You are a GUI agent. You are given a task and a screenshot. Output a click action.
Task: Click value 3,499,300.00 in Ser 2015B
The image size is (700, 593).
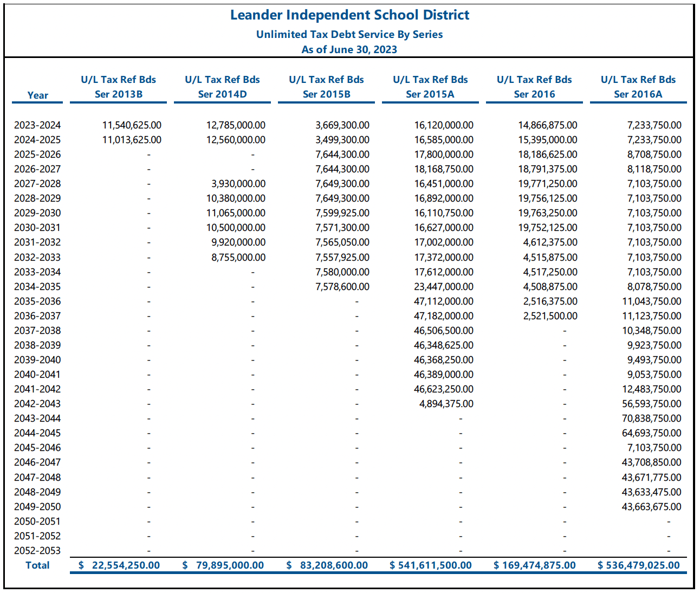pos(342,140)
